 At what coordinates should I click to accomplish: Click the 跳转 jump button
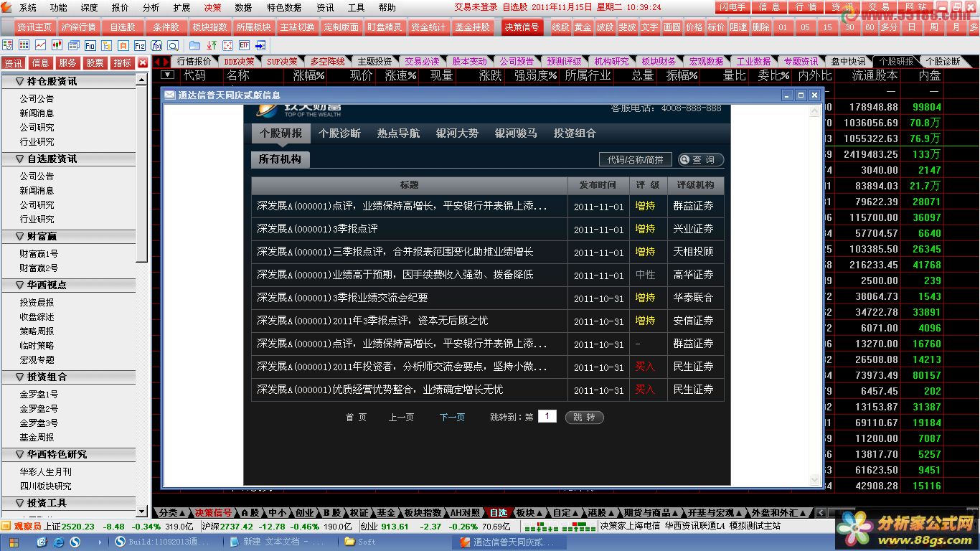point(585,417)
